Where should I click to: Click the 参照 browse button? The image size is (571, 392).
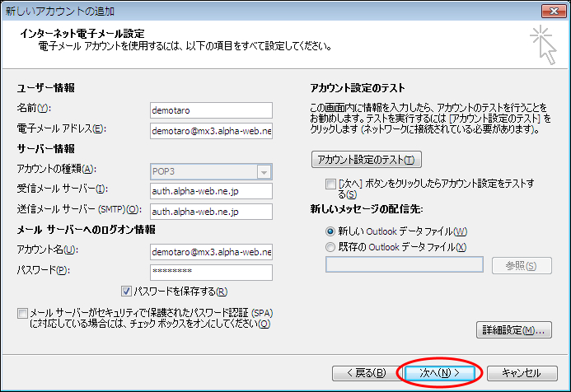[x=522, y=266]
